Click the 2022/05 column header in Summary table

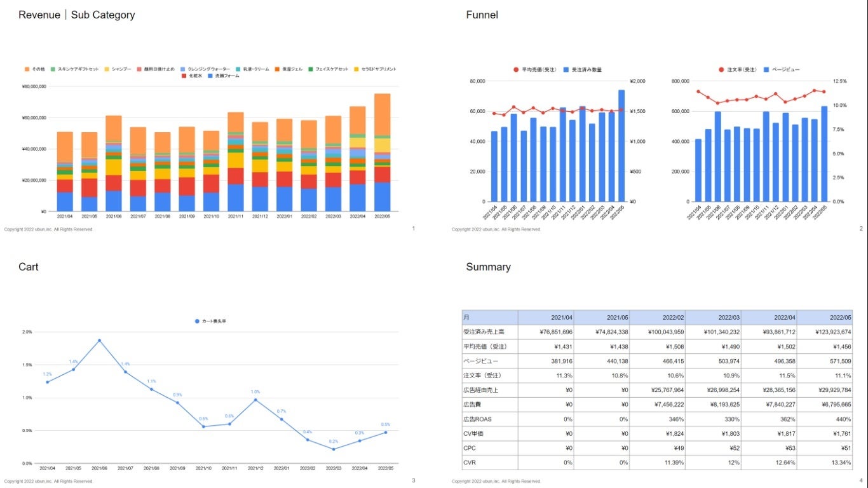pos(825,317)
